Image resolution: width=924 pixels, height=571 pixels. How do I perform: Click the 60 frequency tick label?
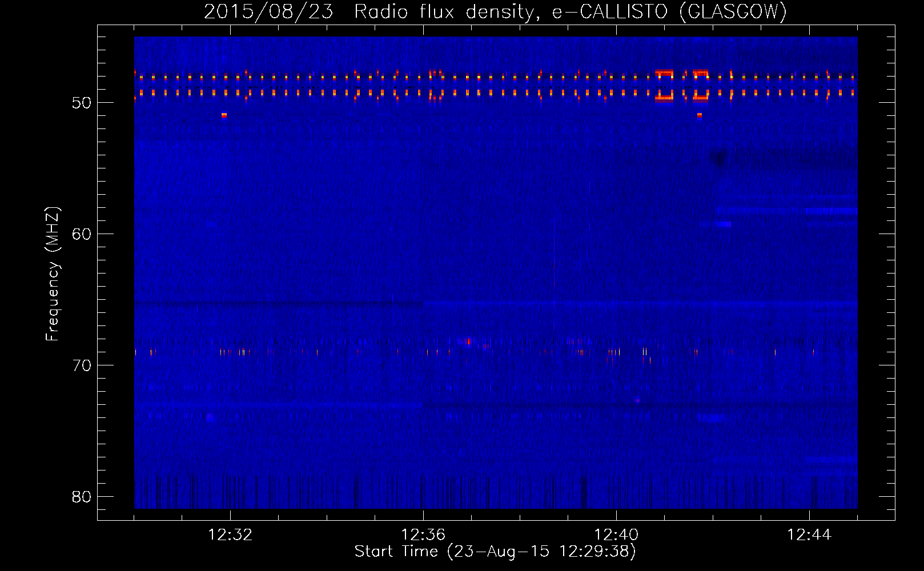pos(82,234)
